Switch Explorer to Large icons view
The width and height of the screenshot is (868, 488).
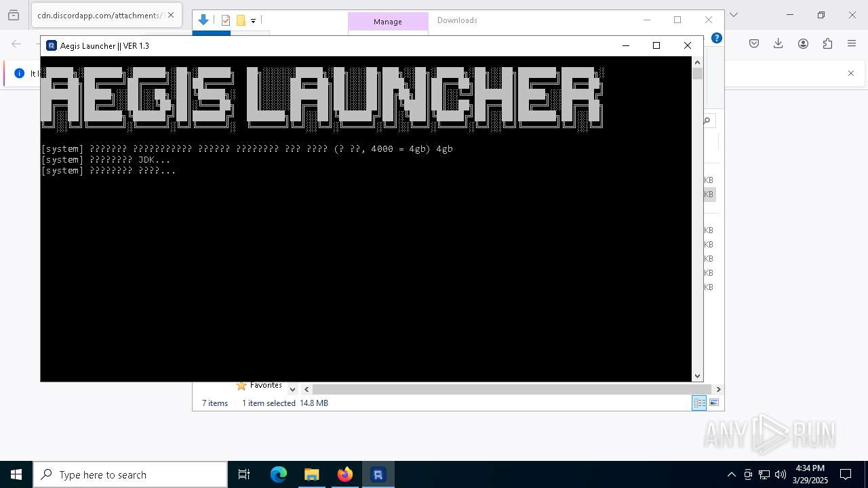[x=714, y=403]
